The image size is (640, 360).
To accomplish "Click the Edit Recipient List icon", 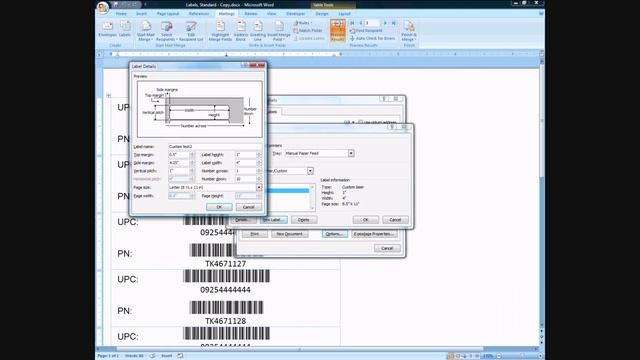I will 191,31.
